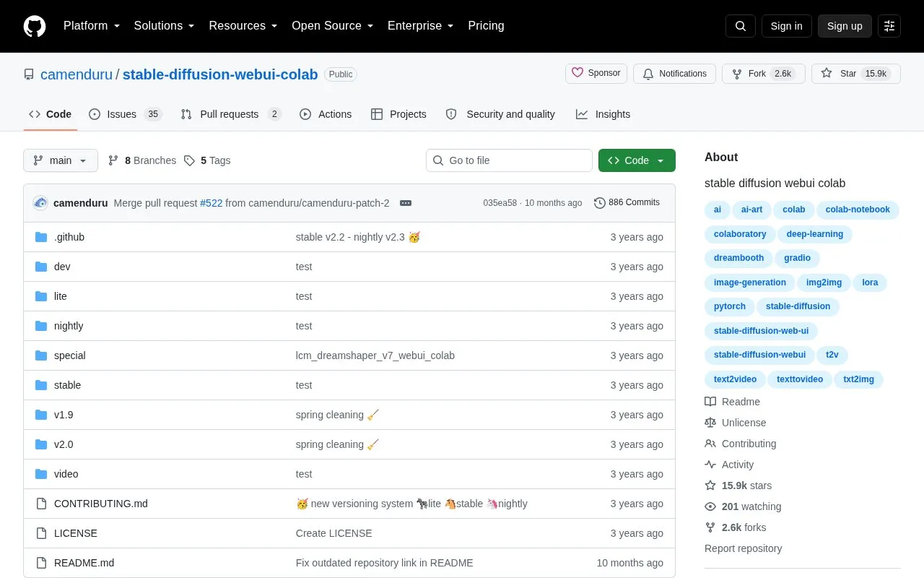Viewport: 924px width, 578px height.
Task: View the 201 watching link
Action: coord(743,506)
